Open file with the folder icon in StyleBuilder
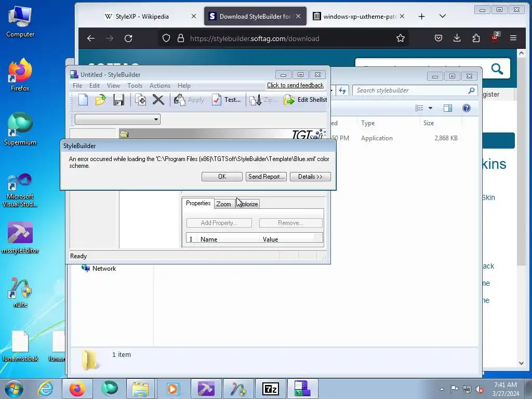This screenshot has width=532, height=399. [100, 100]
